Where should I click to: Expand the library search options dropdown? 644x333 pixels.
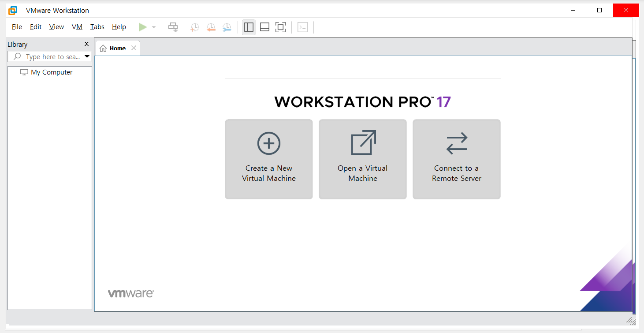tap(87, 56)
